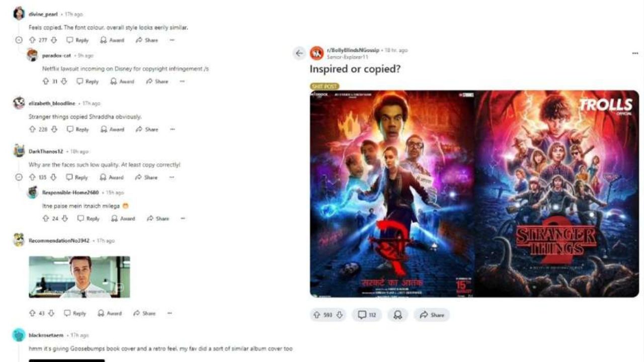Share the 'Inspired or copied?' post
This screenshot has width=644, height=362.
click(432, 315)
